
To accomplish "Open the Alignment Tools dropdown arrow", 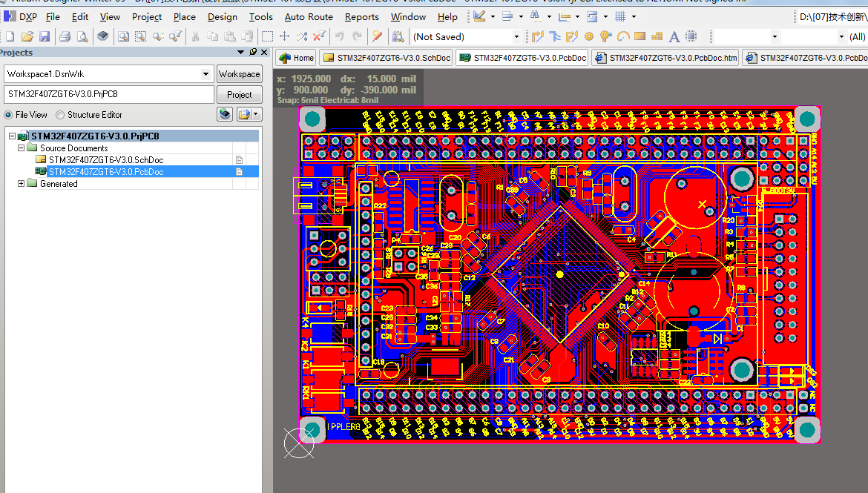I will (521, 16).
